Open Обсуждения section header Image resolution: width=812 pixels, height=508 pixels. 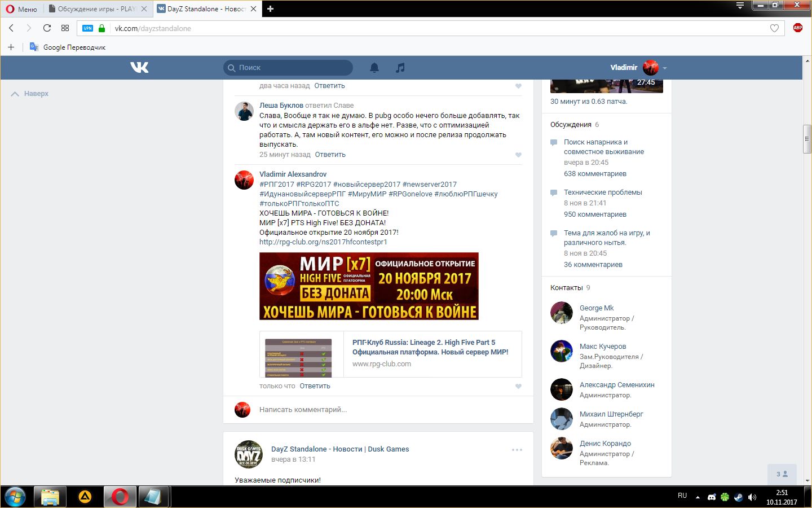[571, 125]
